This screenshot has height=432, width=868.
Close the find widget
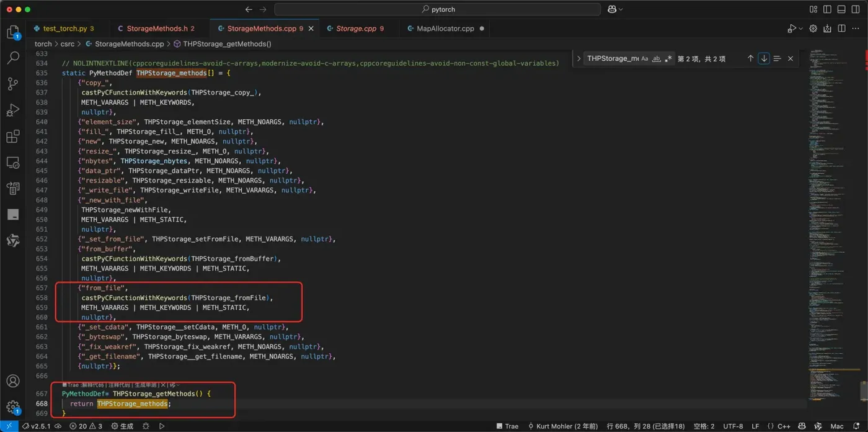[790, 58]
